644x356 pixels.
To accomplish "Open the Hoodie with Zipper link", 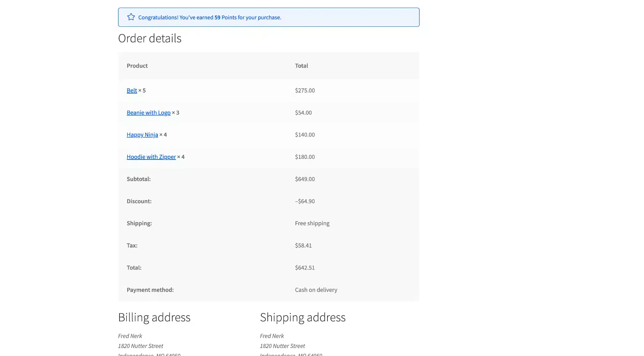I will point(151,157).
